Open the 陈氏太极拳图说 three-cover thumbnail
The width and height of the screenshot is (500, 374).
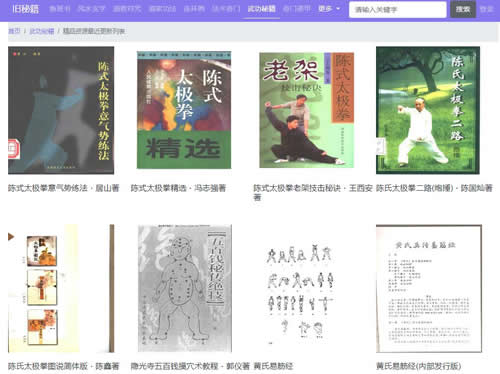click(x=61, y=288)
